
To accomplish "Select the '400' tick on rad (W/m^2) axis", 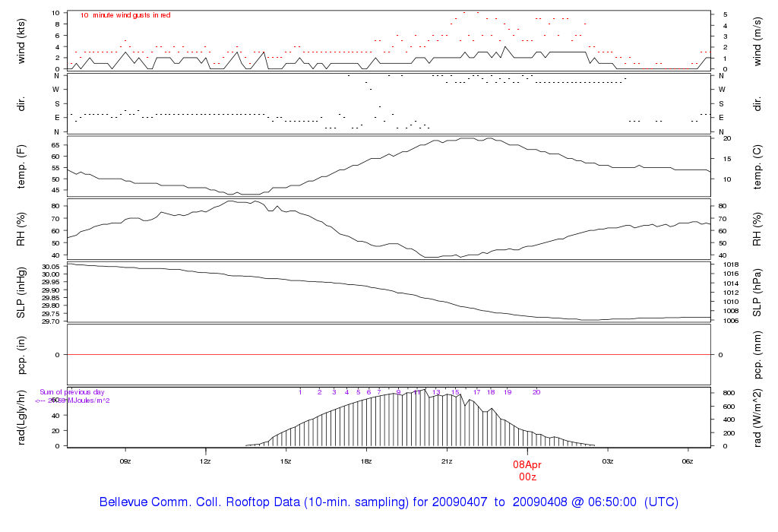I will [x=729, y=420].
